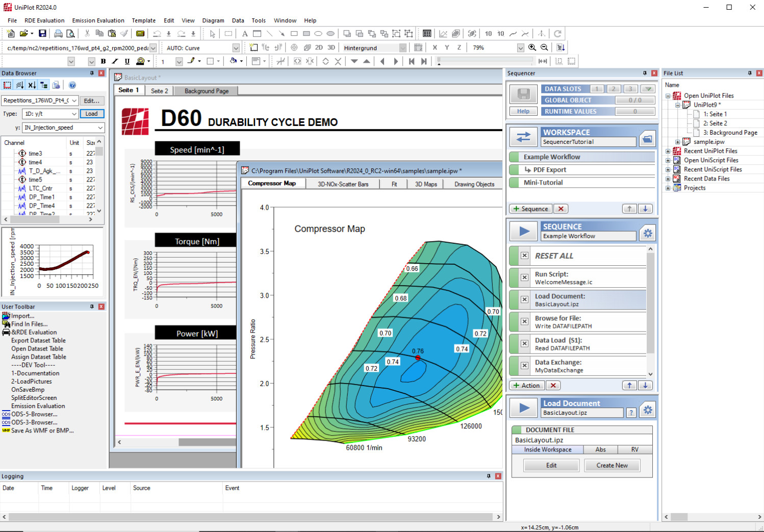Select the Inside Workspace path option

tap(548, 449)
